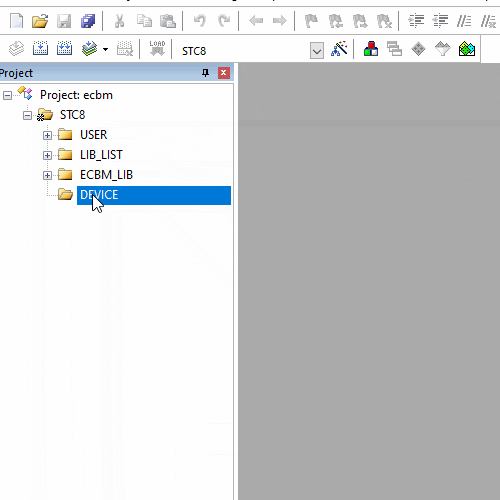This screenshot has width=500, height=500.
Task: Expand the USER folder group
Action: coord(47,135)
